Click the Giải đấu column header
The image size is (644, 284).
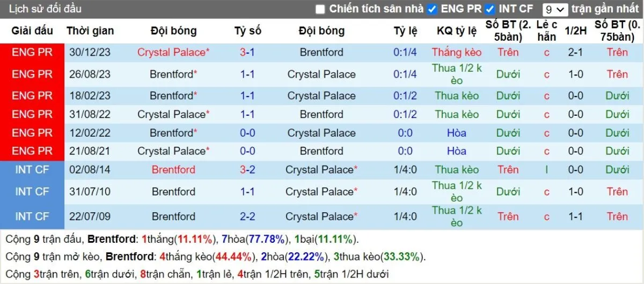32,31
